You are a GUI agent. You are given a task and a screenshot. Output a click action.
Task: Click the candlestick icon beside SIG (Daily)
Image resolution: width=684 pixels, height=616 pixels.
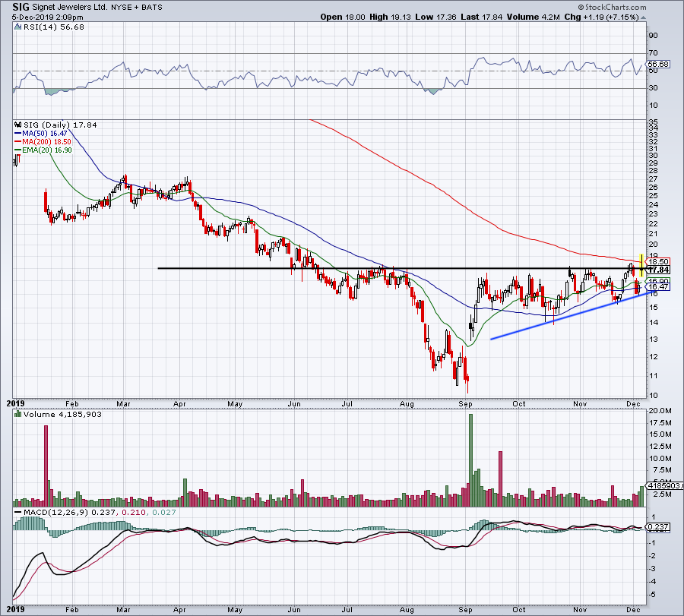18,125
